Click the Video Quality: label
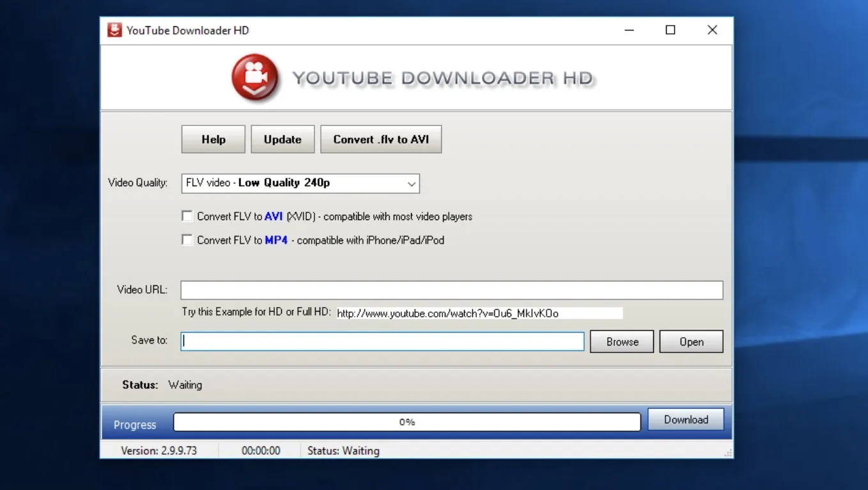Viewport: 868px width, 490px height. (137, 183)
